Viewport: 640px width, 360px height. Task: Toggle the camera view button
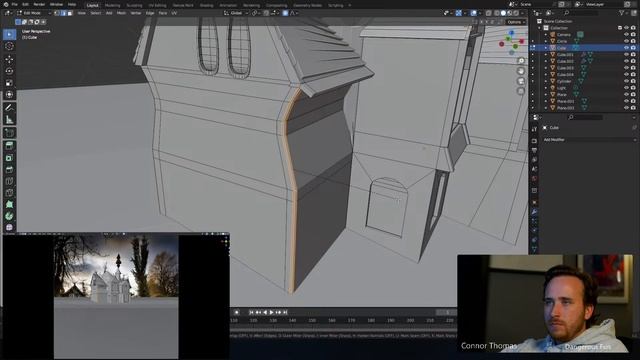[521, 81]
